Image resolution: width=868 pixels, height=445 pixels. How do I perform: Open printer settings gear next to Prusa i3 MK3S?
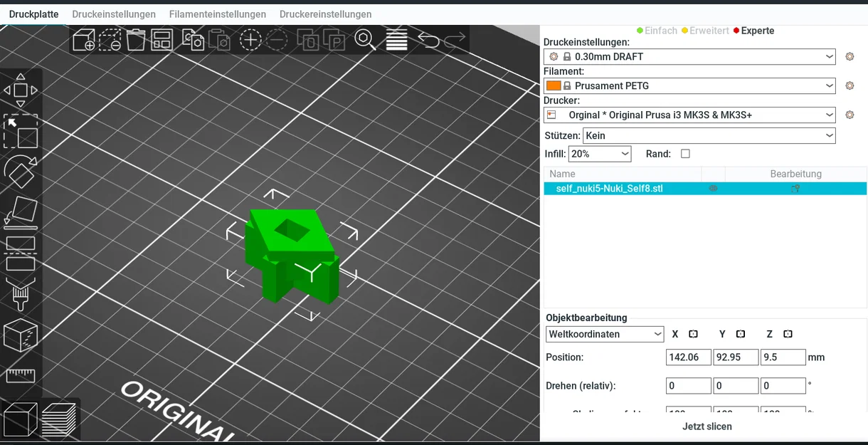tap(850, 115)
